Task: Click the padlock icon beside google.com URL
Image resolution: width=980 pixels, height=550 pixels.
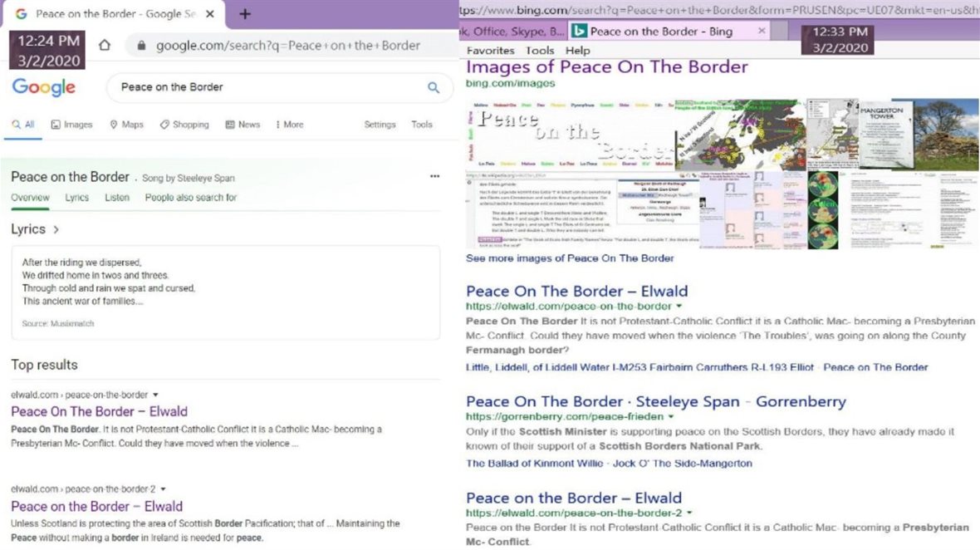Action: coord(140,46)
